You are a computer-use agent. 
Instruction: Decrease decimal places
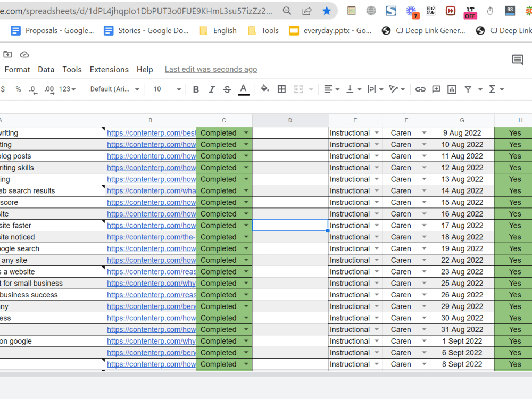click(33, 89)
